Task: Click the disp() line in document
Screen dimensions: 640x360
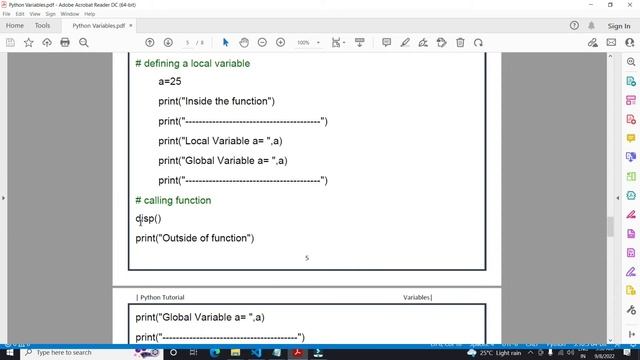Action: point(149,219)
